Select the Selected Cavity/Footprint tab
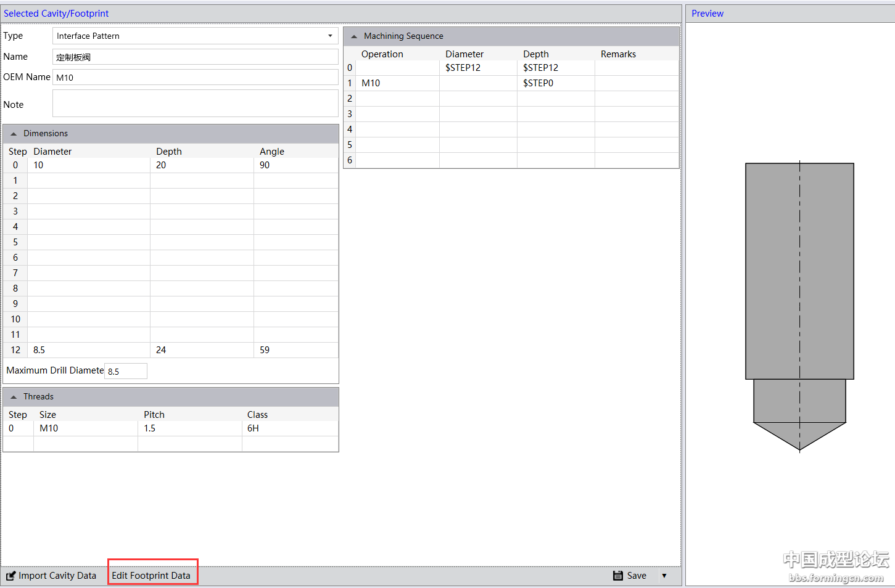The height and width of the screenshot is (588, 895). 56,14
